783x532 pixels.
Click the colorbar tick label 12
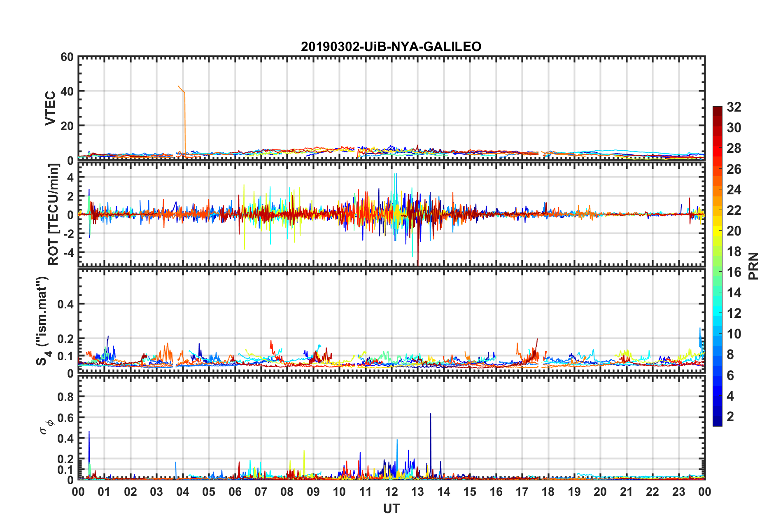coord(734,313)
